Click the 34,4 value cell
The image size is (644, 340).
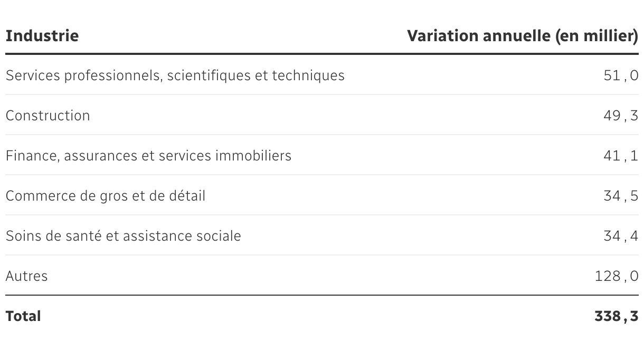[x=621, y=236]
